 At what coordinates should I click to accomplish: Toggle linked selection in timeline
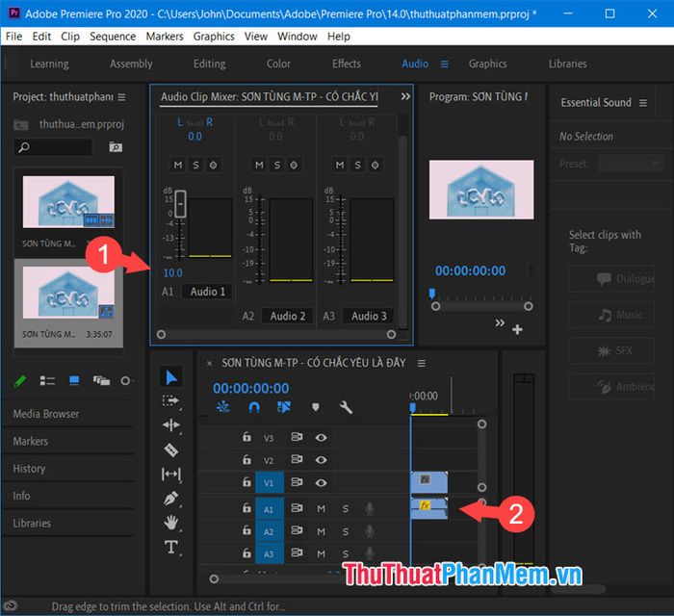(284, 407)
